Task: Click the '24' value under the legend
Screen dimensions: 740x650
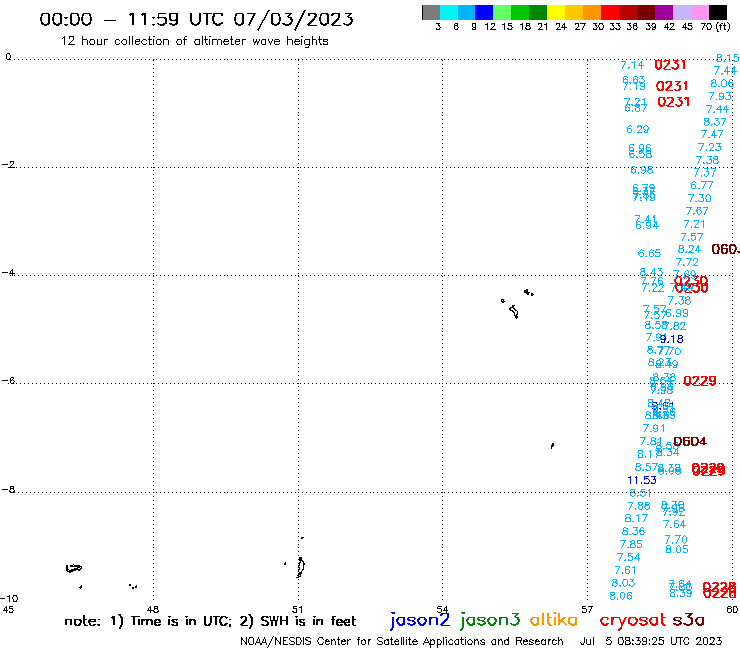Action: click(561, 26)
